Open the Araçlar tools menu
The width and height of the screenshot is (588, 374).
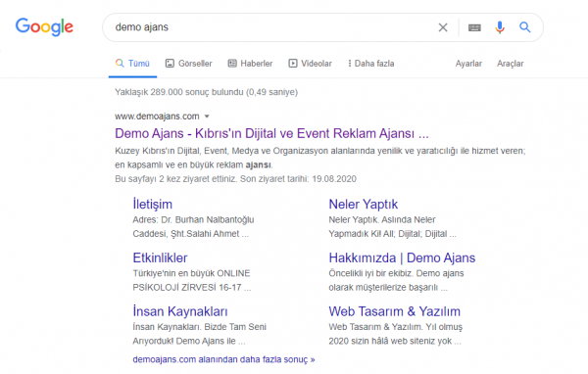point(510,64)
